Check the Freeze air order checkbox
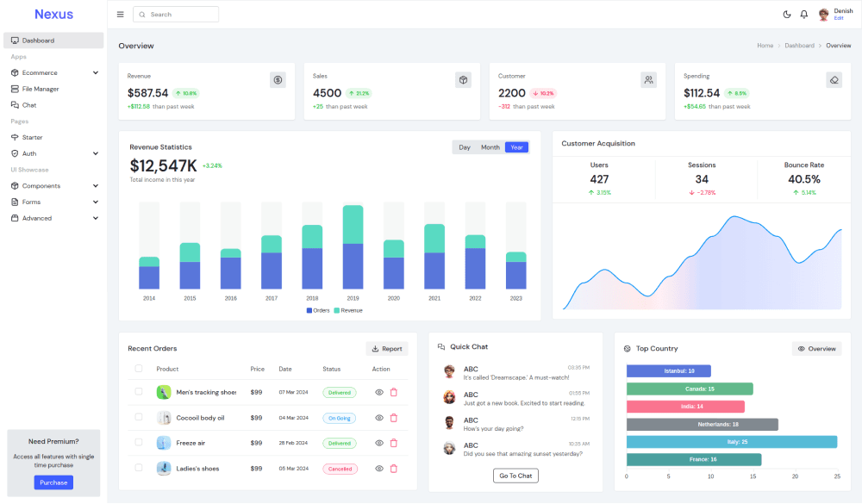The width and height of the screenshot is (862, 504). point(138,443)
